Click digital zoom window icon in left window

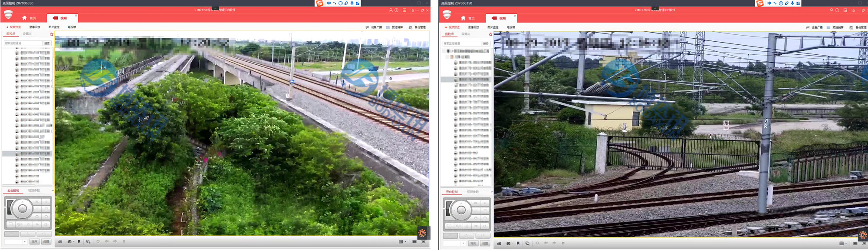88,241
